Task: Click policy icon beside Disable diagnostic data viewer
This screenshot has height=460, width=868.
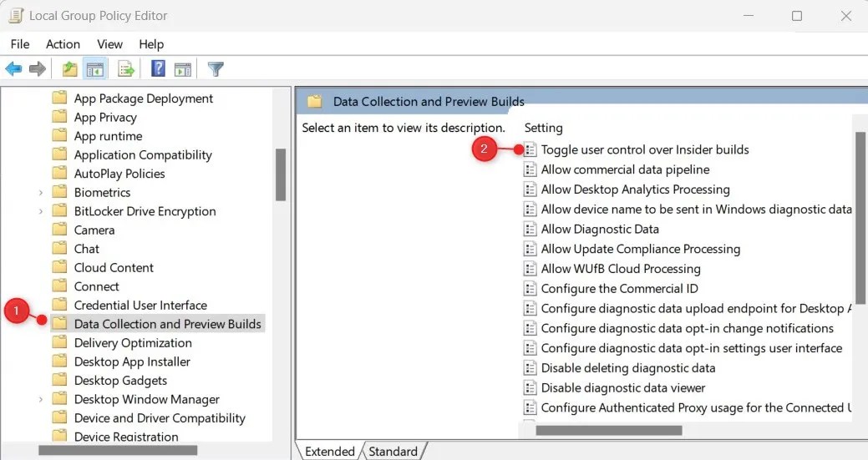Action: point(530,388)
